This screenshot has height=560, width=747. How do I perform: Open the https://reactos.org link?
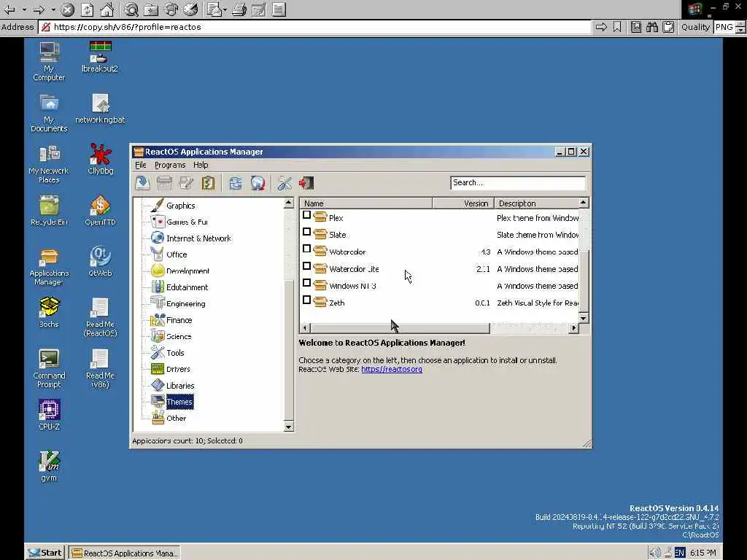(x=392, y=369)
